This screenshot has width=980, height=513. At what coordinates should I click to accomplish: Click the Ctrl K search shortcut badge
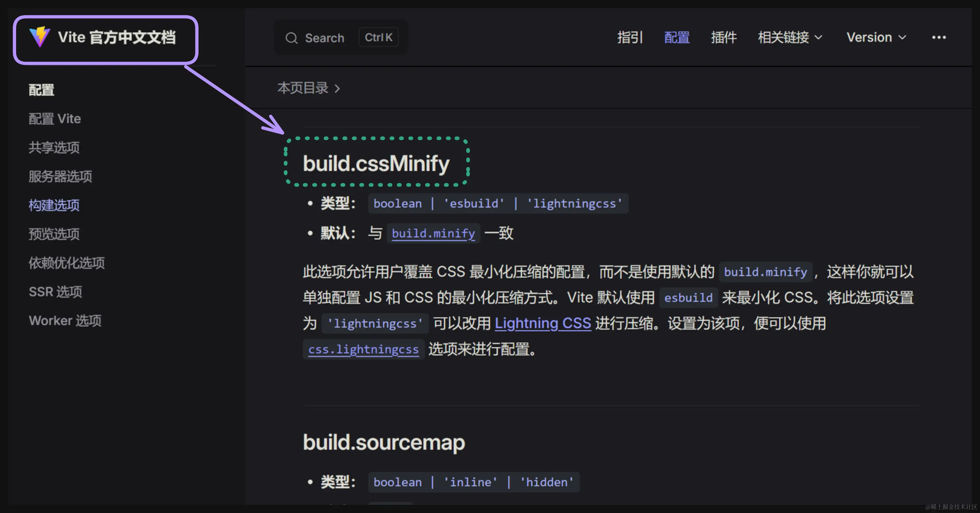[x=378, y=37]
